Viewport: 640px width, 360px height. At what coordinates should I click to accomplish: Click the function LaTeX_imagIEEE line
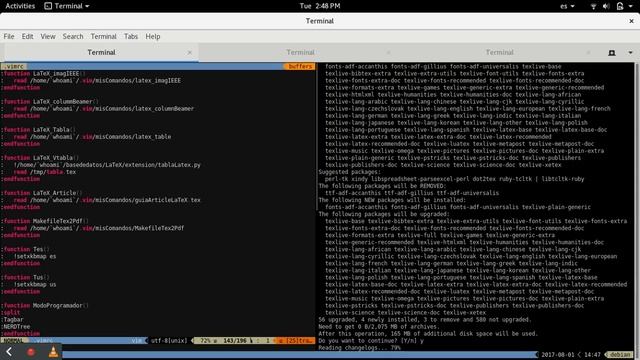(x=44, y=73)
